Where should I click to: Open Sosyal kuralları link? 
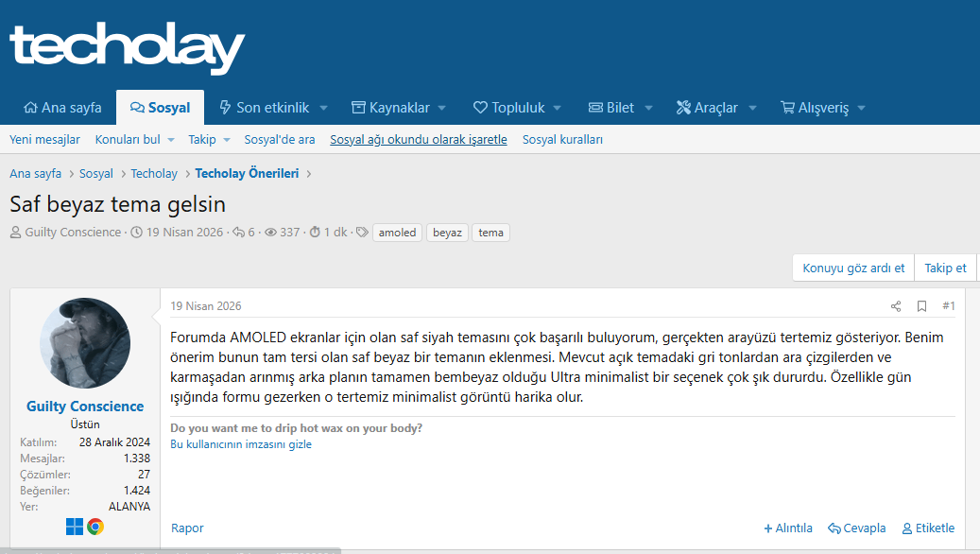[x=562, y=139]
